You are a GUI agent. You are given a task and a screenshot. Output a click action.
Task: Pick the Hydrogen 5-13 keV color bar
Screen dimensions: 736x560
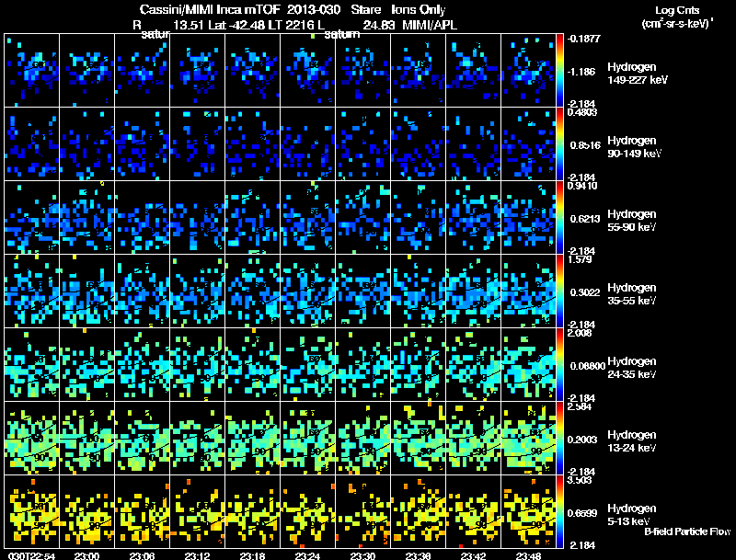point(559,511)
